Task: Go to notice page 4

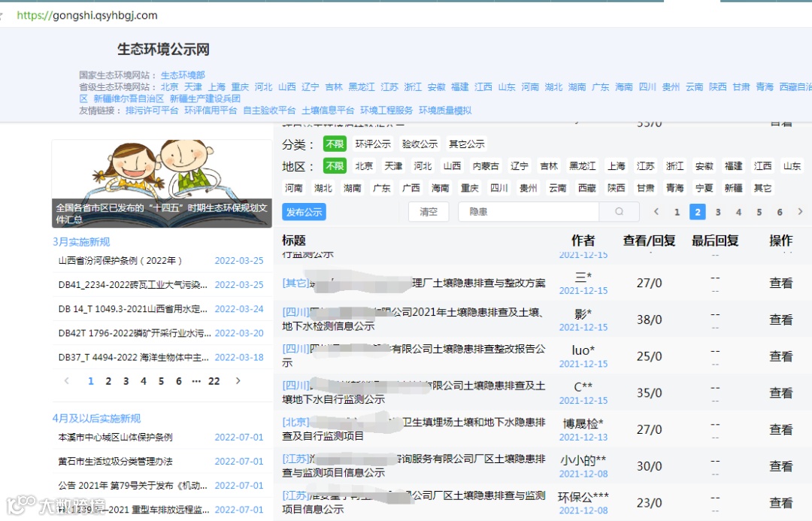Action: (738, 212)
